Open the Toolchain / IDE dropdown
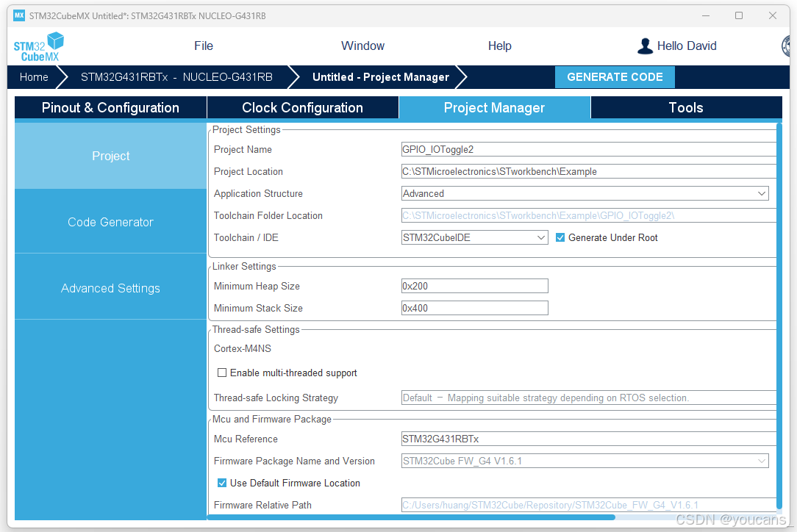The width and height of the screenshot is (797, 532). [475, 237]
